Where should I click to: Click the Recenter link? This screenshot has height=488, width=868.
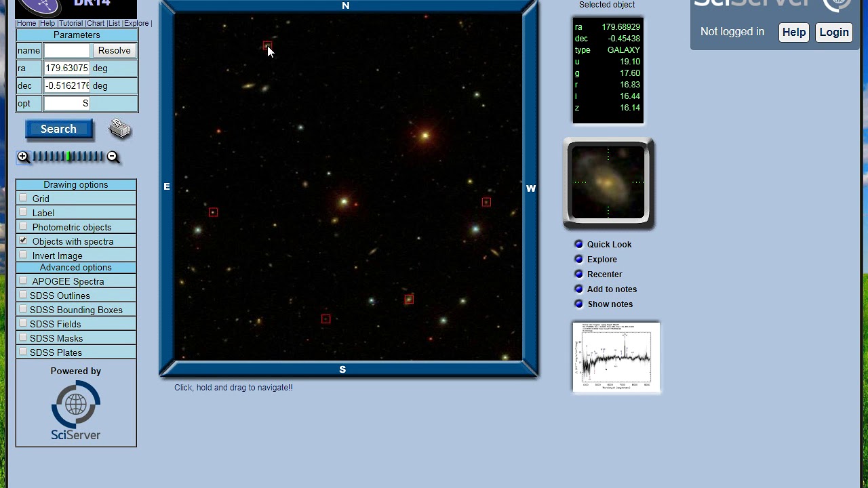604,274
